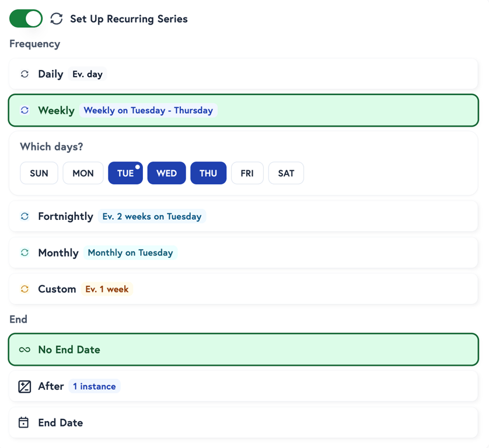Click the orange recycle icon beside Custom

[24, 289]
